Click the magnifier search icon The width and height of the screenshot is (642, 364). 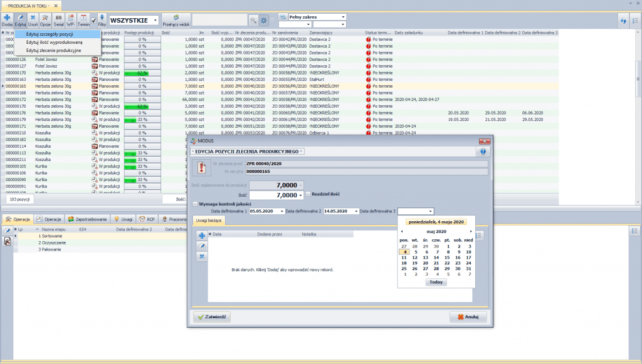253,20
